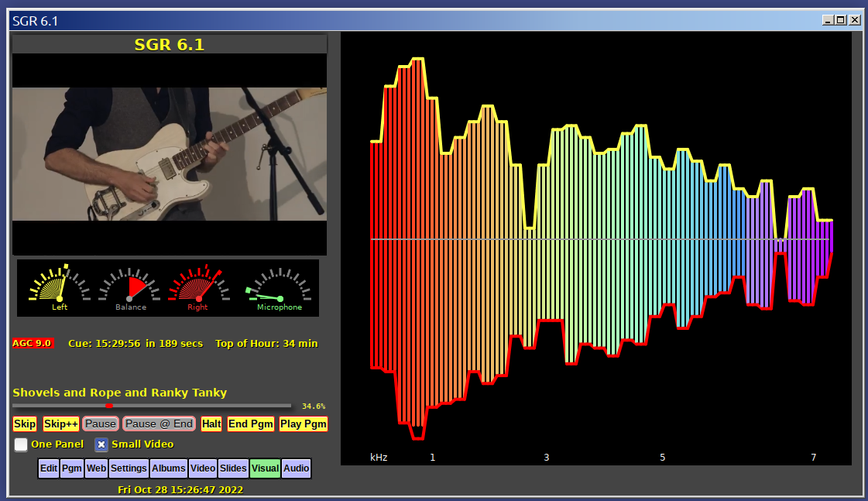Click Top of Hour: 34 min text
This screenshot has height=501, width=868.
coord(267,344)
